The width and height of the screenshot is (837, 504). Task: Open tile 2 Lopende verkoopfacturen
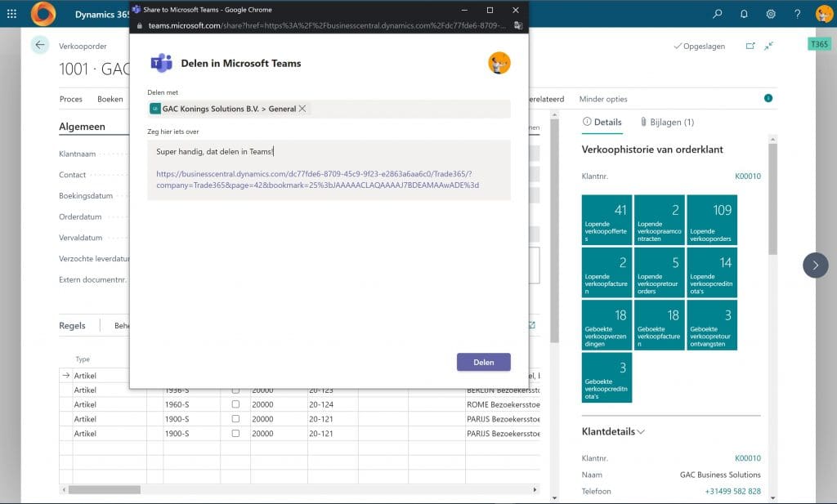[x=607, y=273]
